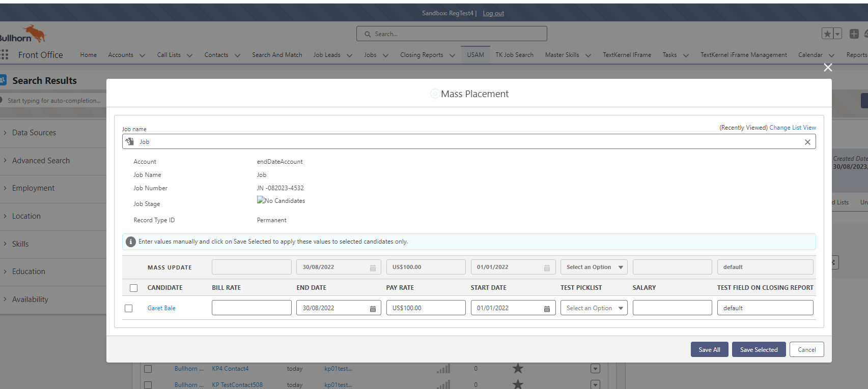
Task: Expand the Accounts tab menu arrow
Action: click(x=142, y=55)
